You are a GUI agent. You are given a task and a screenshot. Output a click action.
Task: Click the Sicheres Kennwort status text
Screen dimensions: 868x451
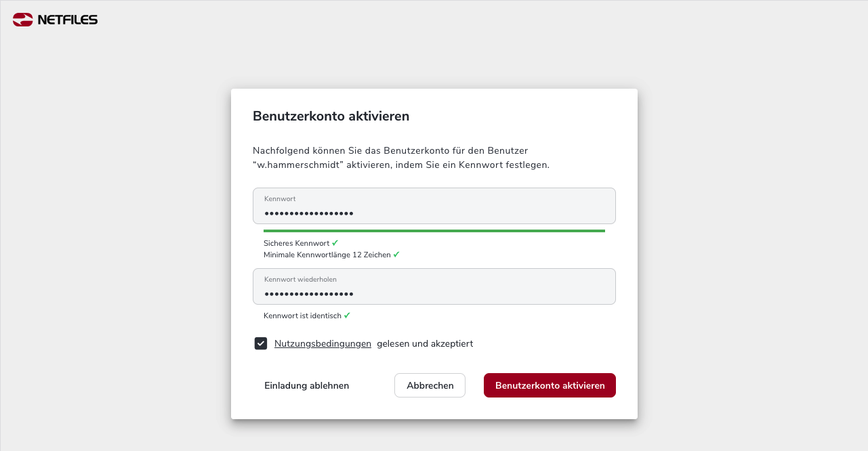(296, 243)
